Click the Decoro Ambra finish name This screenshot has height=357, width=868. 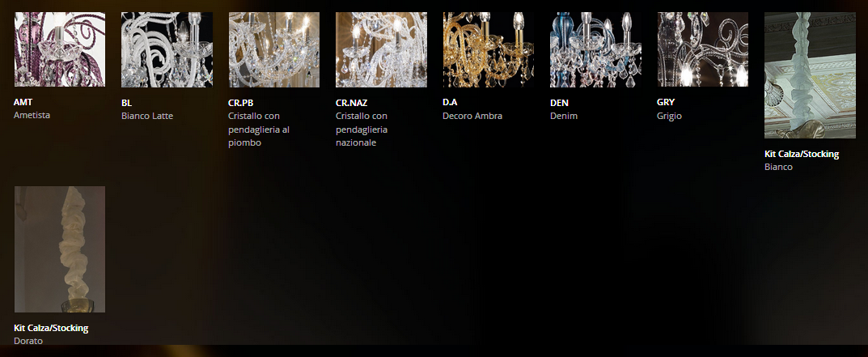point(472,116)
